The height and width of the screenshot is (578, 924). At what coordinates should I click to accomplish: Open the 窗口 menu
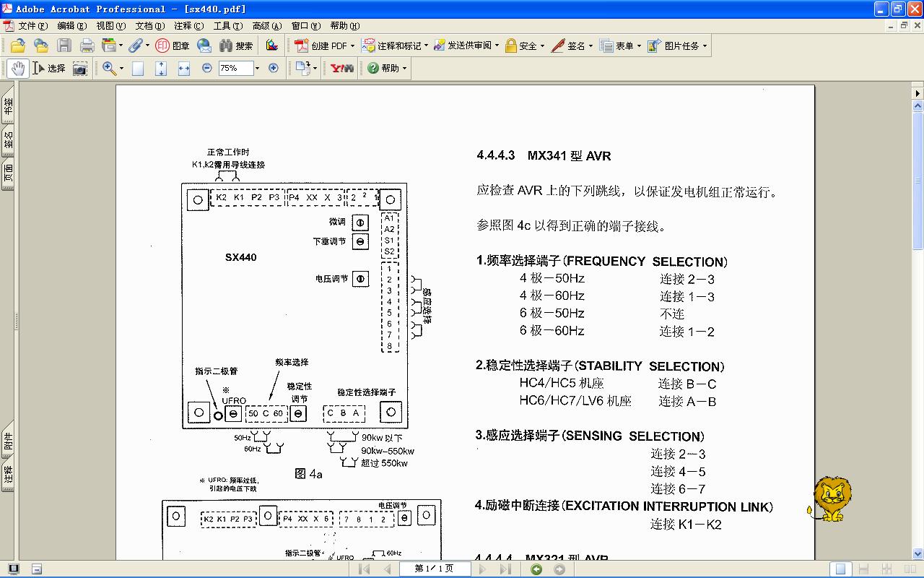click(305, 25)
